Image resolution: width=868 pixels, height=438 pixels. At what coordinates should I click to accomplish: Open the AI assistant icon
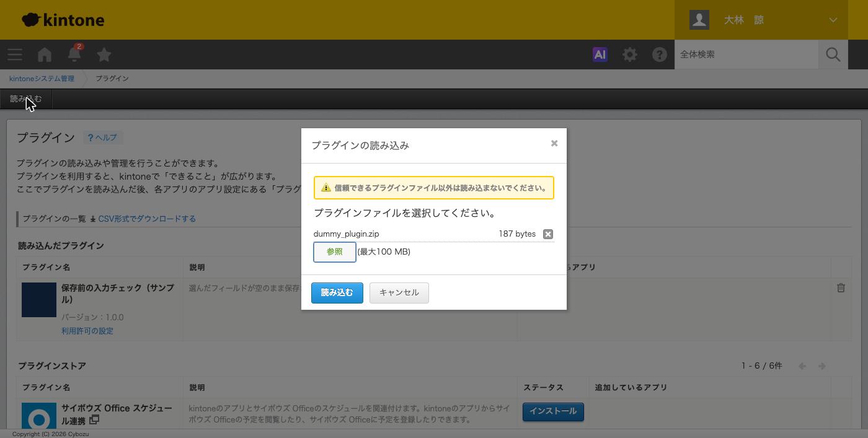(600, 55)
